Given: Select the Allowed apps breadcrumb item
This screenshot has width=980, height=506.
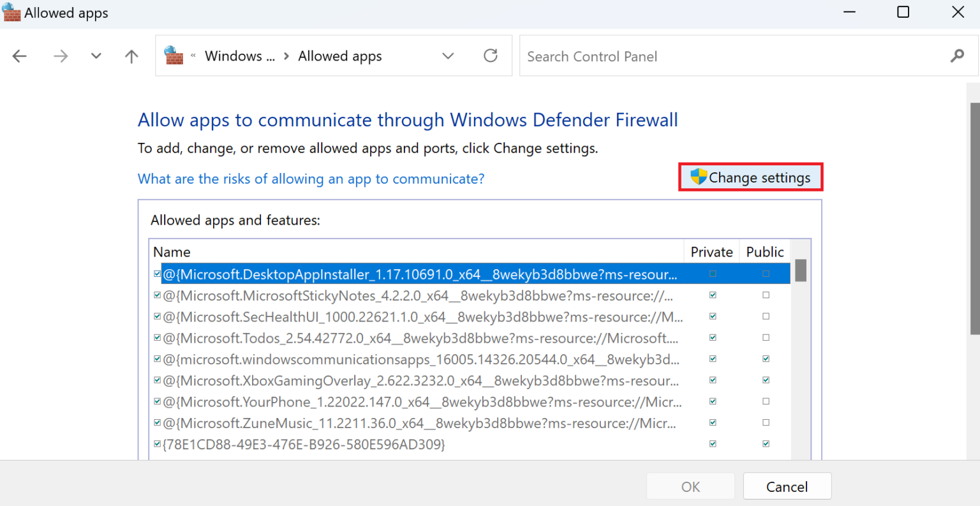Looking at the screenshot, I should coord(339,56).
